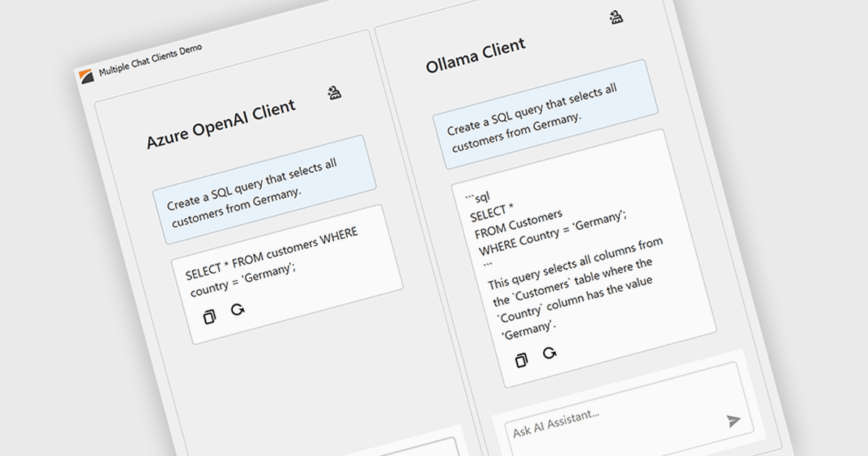This screenshot has width=868, height=456.
Task: Click the Azure OpenAI Client heading
Action: [x=221, y=124]
